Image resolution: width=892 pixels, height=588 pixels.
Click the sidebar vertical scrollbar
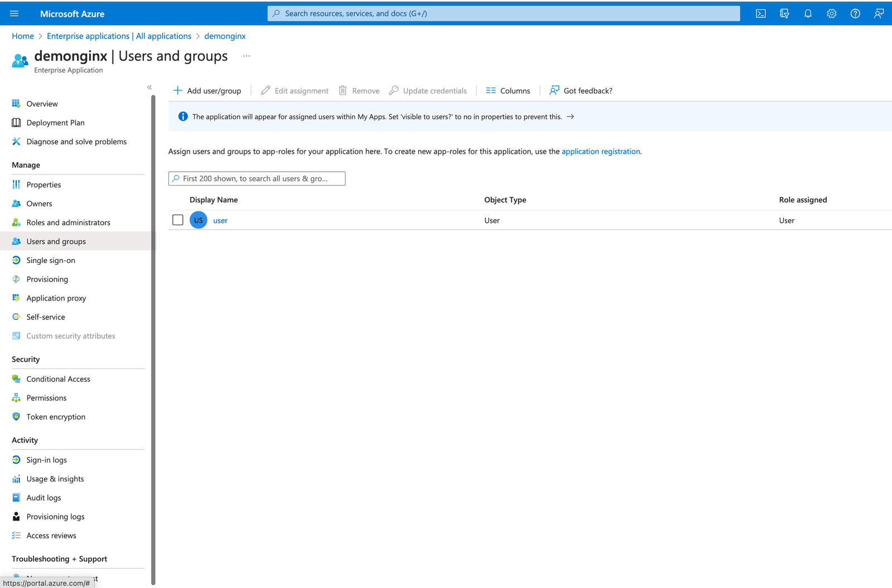(153, 334)
